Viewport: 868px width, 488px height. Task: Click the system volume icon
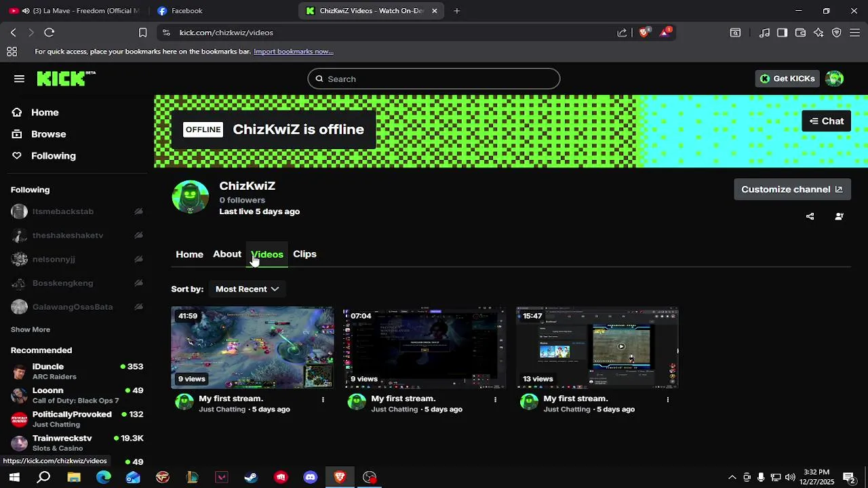coord(790,477)
